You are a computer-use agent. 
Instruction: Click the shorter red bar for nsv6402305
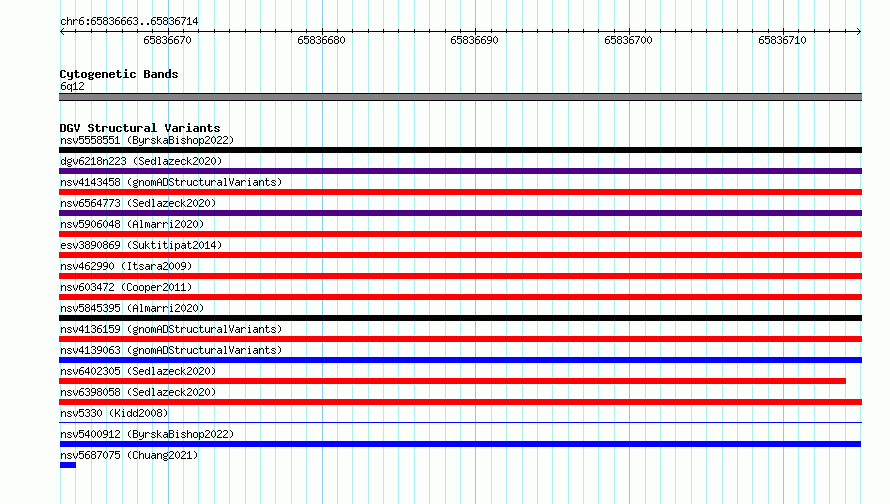(x=452, y=381)
